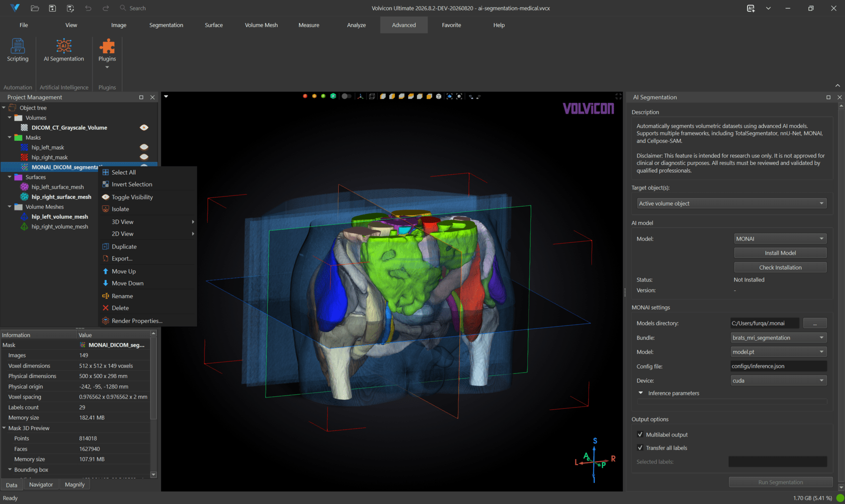Click the Config file input field
This screenshot has width=845, height=504.
pyautogui.click(x=779, y=366)
